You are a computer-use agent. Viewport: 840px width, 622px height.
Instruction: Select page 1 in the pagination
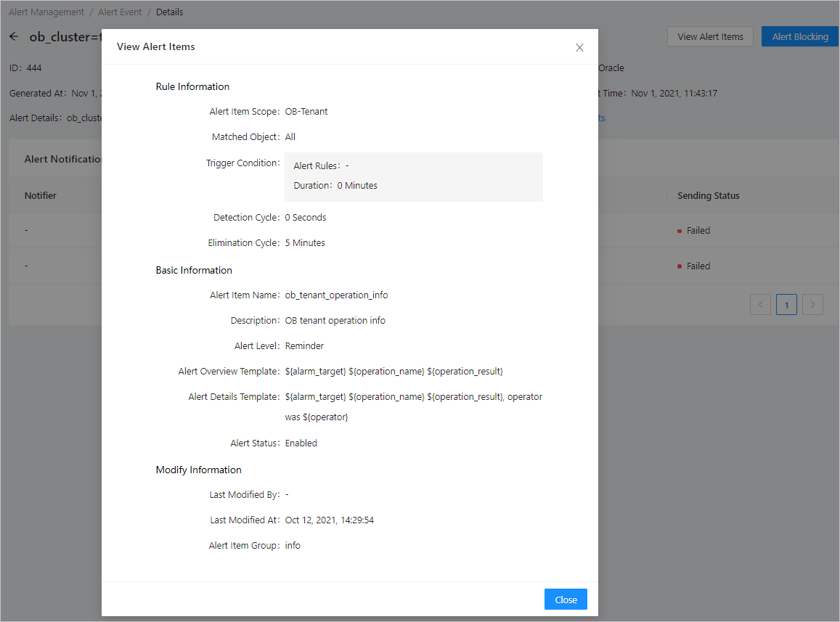tap(786, 305)
